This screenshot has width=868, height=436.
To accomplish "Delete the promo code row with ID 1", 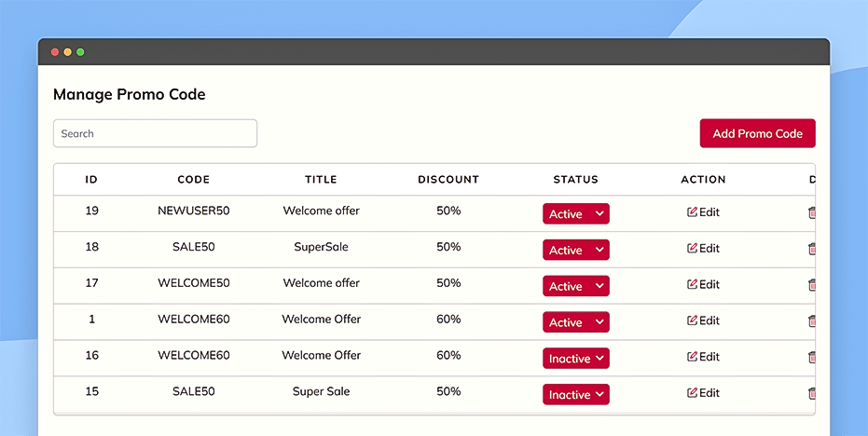I will click(811, 320).
